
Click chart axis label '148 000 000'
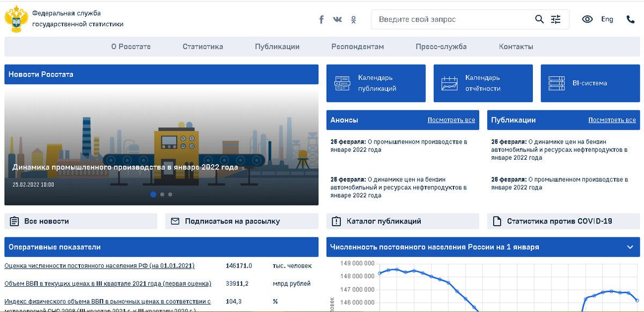[x=358, y=276]
